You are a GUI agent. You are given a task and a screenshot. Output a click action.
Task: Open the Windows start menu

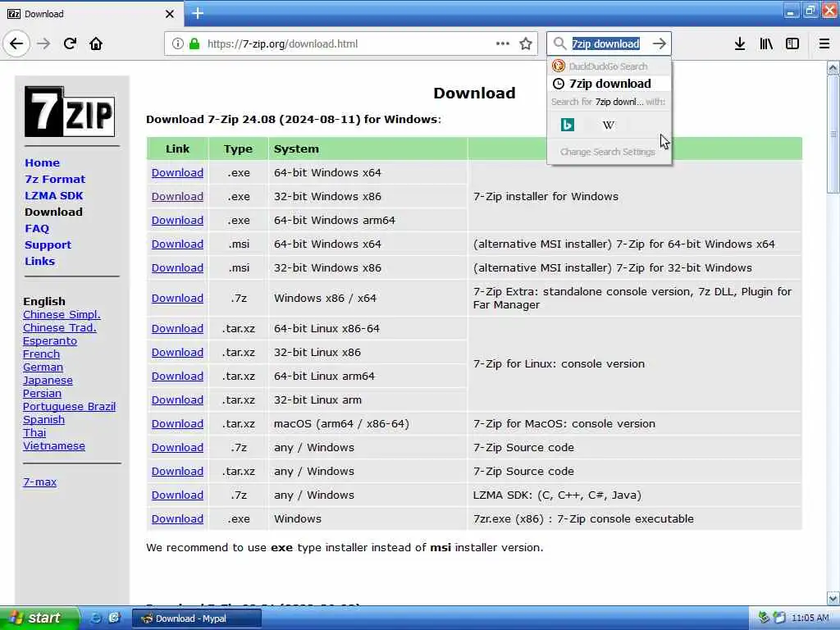(x=39, y=618)
